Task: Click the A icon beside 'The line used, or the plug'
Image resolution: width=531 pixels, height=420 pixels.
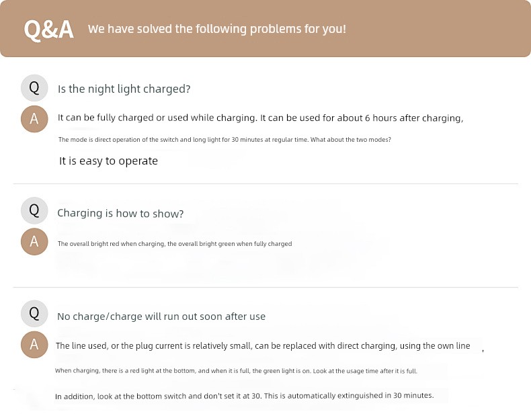Action: point(34,345)
